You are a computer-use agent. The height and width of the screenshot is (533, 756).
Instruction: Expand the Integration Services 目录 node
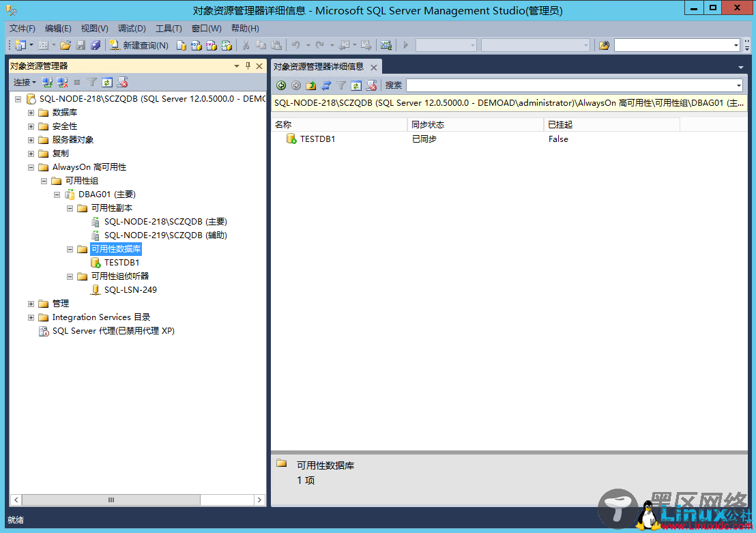coord(31,317)
